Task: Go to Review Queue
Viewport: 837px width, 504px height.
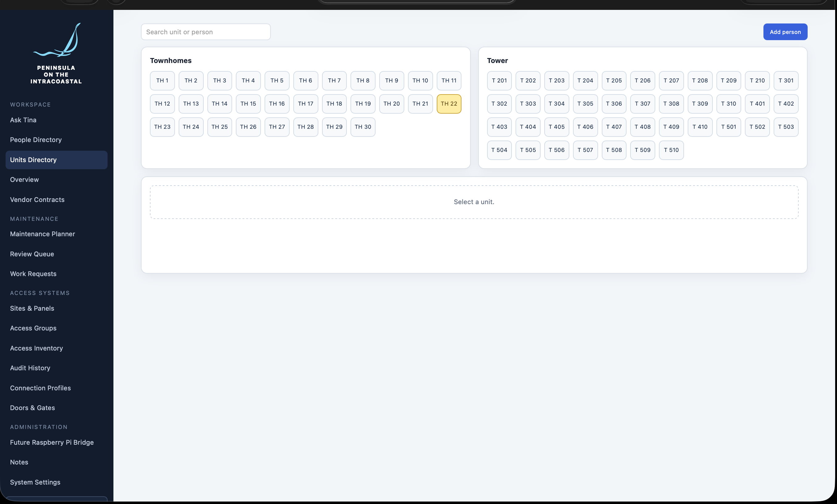Action: [x=56, y=254]
